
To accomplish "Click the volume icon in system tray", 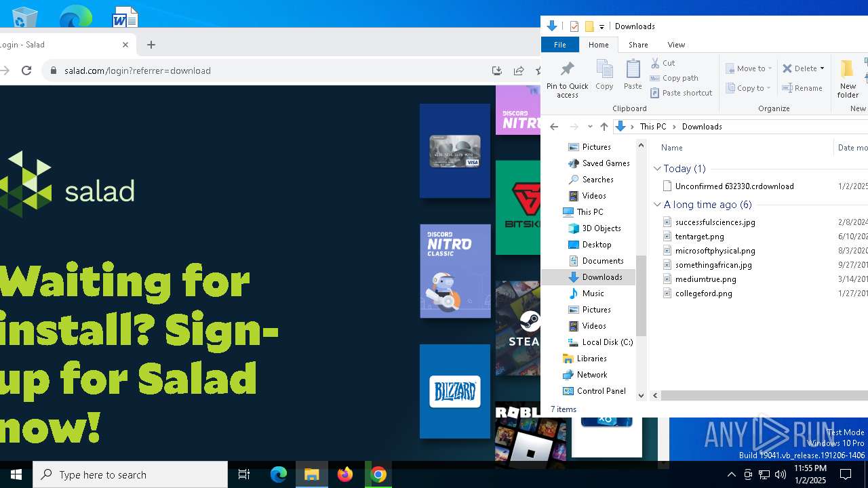I will pos(781,474).
